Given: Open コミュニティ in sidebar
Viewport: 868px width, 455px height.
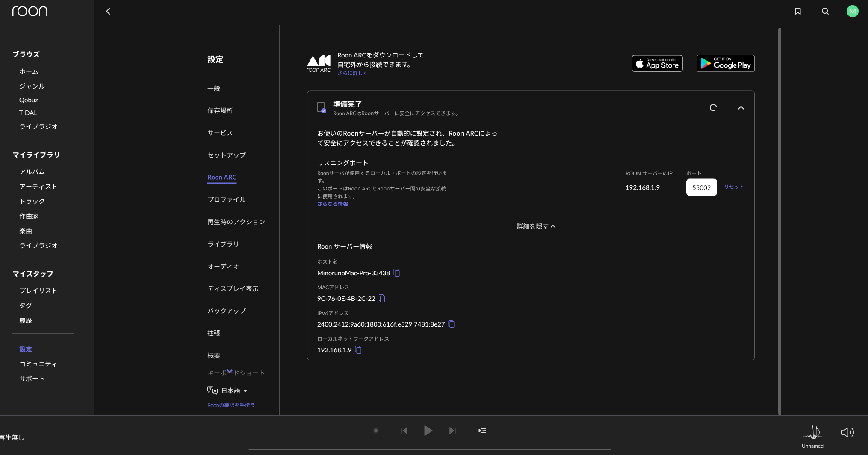Looking at the screenshot, I should (38, 364).
